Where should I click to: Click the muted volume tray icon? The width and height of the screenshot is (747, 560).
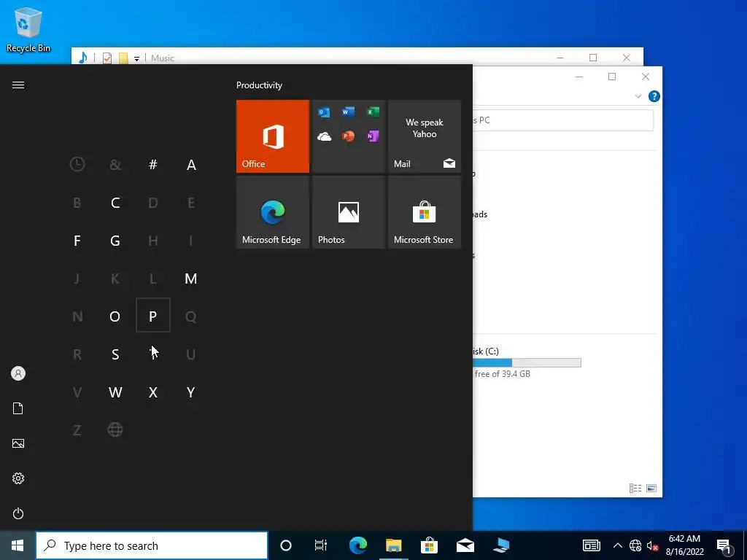coord(652,545)
